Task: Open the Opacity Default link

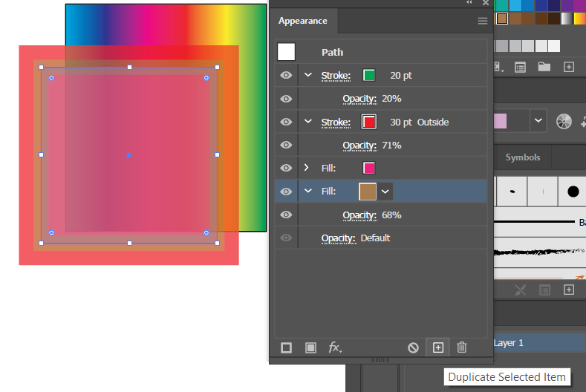Action: click(338, 238)
